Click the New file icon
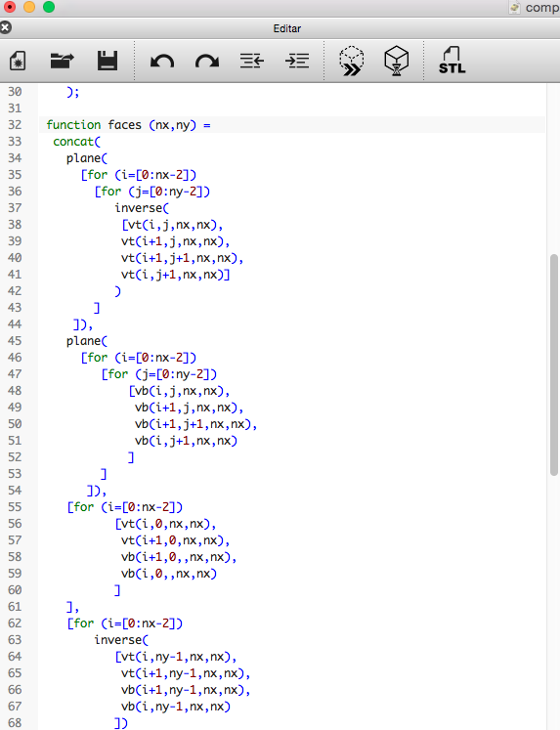 click(18, 61)
